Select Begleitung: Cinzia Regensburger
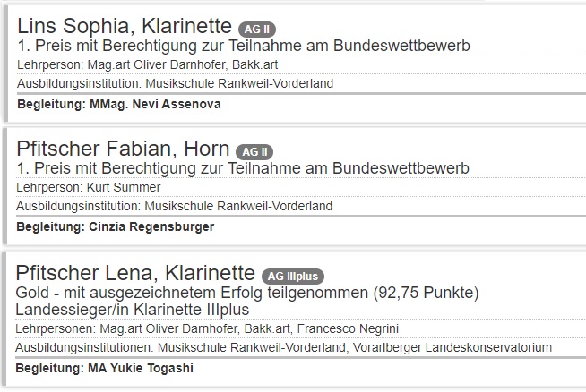This screenshot has height=392, width=586. pyautogui.click(x=116, y=226)
